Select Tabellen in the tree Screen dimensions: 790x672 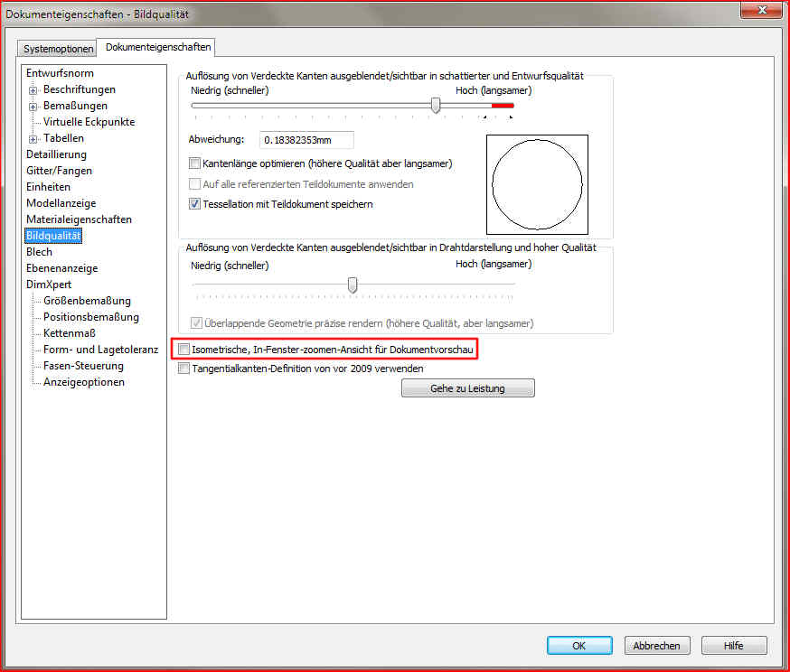point(63,138)
